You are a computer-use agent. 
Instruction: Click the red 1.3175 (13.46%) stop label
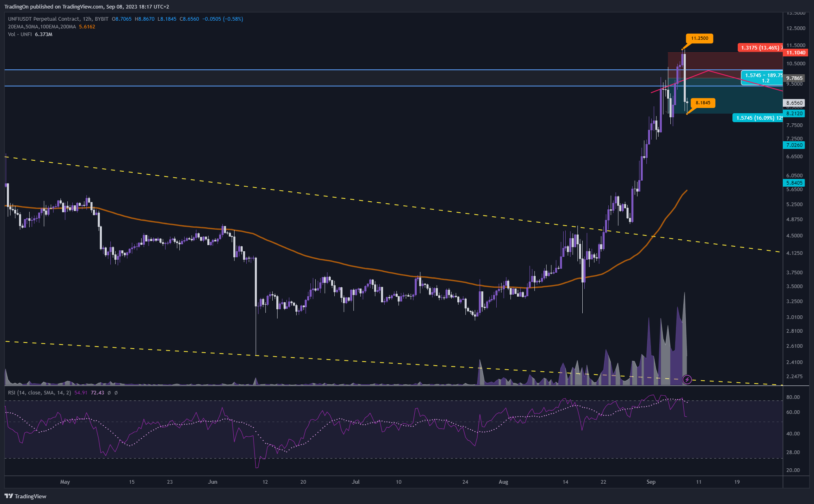(x=760, y=47)
